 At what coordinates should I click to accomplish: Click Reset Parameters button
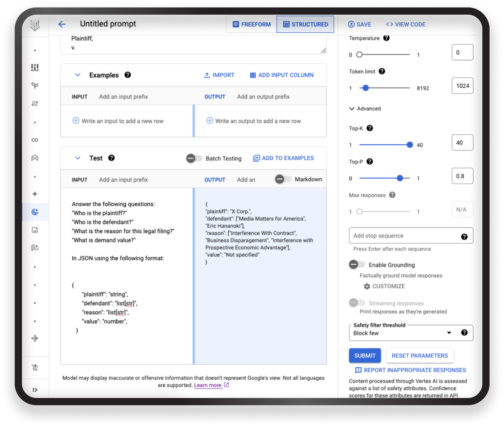pos(420,356)
